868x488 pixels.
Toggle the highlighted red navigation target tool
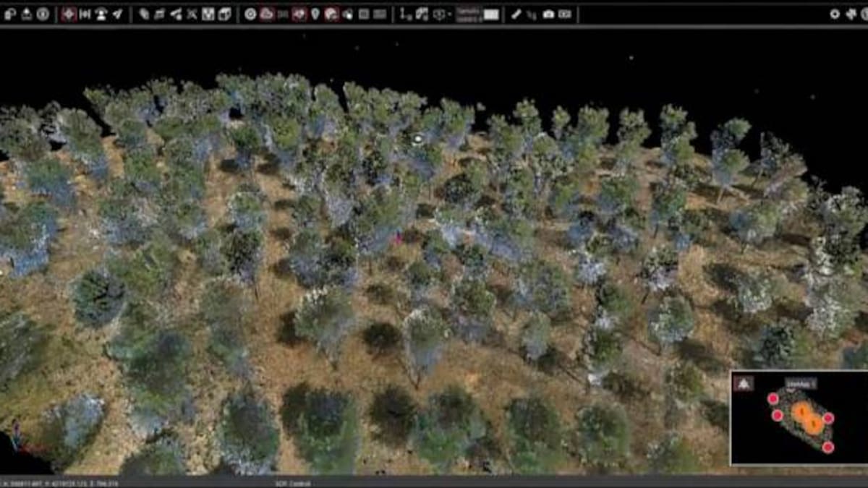pos(69,14)
